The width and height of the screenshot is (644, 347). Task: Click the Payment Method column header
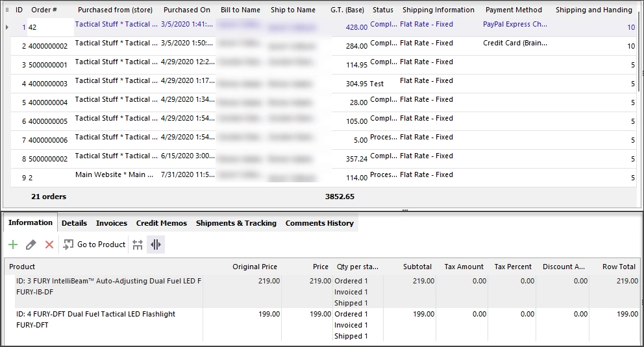click(x=514, y=10)
